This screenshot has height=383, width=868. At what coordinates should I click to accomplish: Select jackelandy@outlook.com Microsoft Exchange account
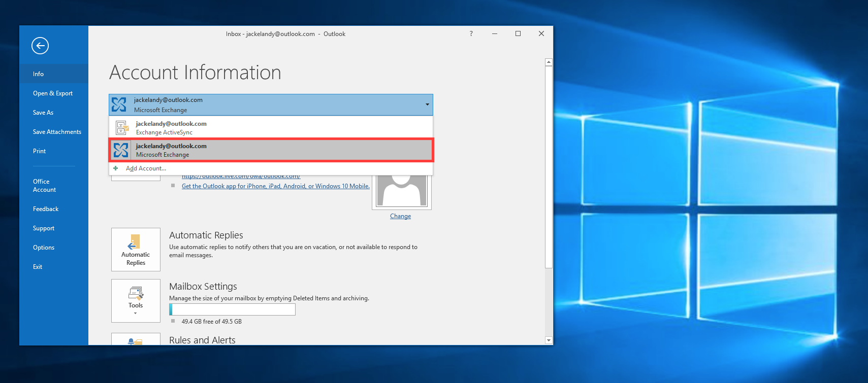[271, 150]
